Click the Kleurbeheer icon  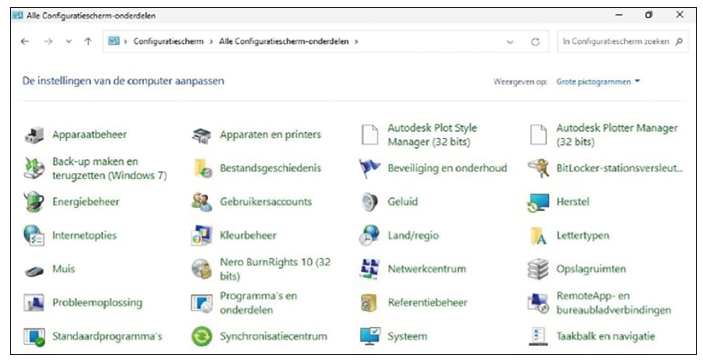tap(202, 236)
